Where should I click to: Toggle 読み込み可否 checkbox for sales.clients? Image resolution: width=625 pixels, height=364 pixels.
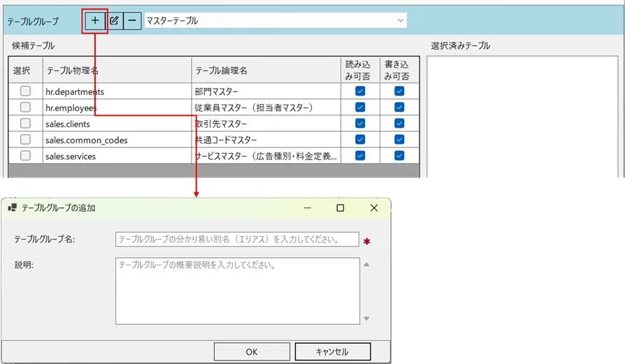[360, 124]
